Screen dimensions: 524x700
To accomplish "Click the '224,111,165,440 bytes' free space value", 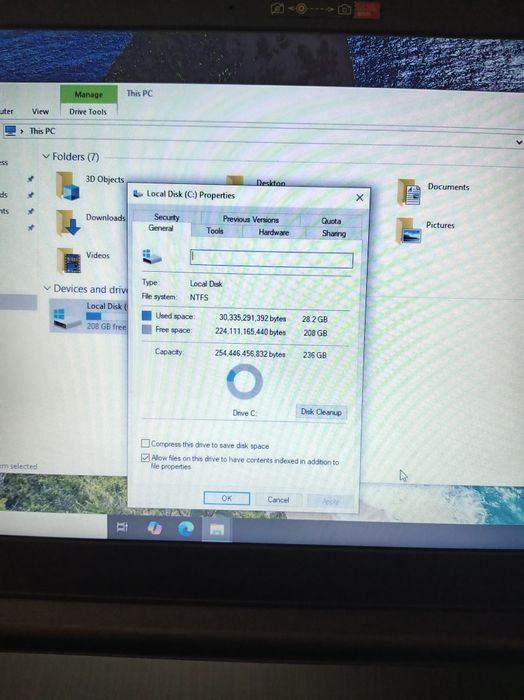I will [250, 331].
